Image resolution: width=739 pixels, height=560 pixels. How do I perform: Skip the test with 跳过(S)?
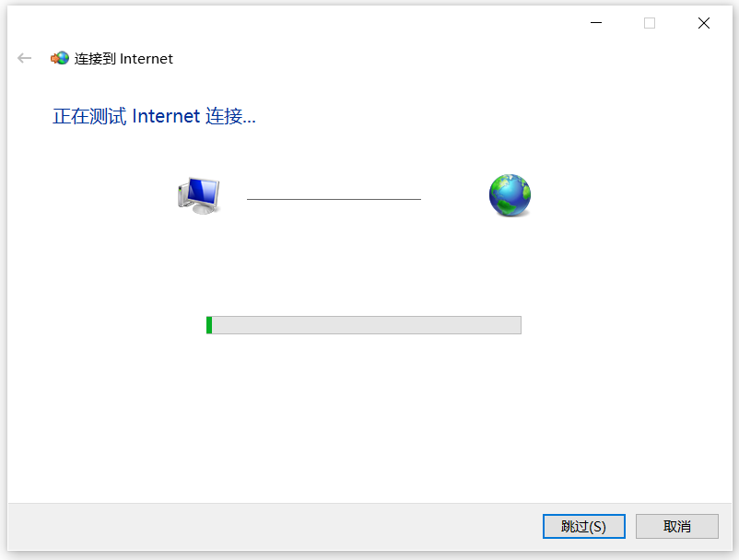[584, 526]
